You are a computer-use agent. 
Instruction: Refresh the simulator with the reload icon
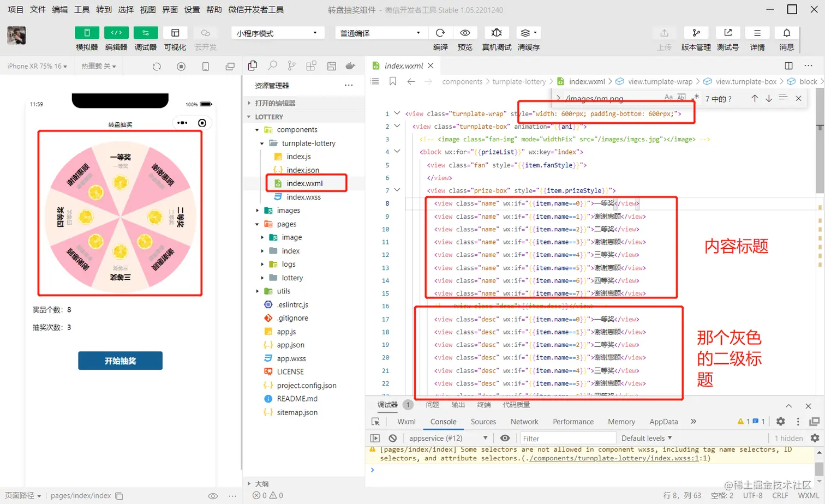pos(157,67)
